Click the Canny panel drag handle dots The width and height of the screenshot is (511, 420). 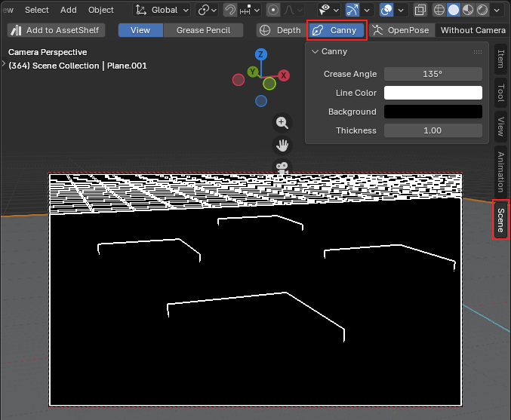[x=478, y=52]
